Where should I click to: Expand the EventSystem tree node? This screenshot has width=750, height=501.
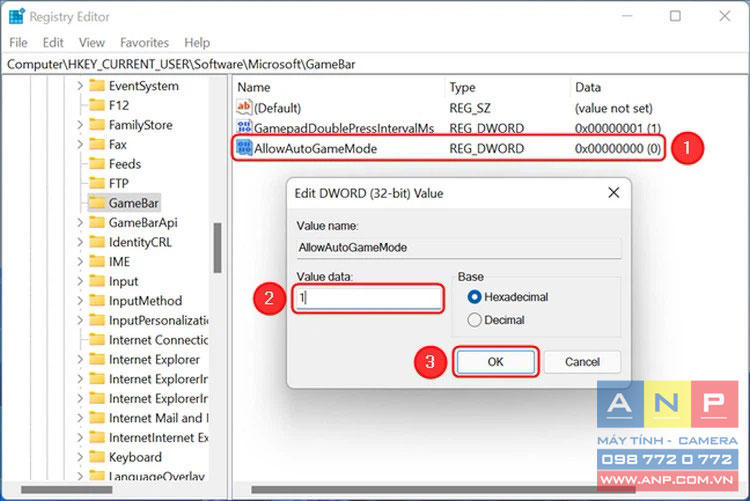pyautogui.click(x=80, y=86)
